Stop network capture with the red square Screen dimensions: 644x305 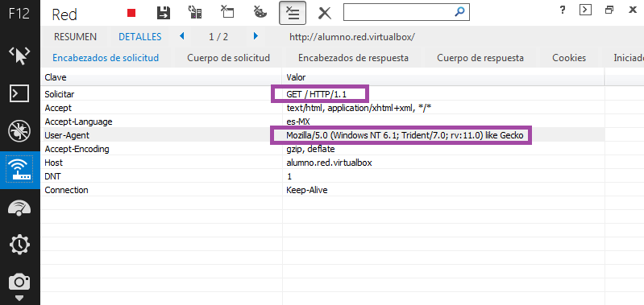tap(131, 13)
